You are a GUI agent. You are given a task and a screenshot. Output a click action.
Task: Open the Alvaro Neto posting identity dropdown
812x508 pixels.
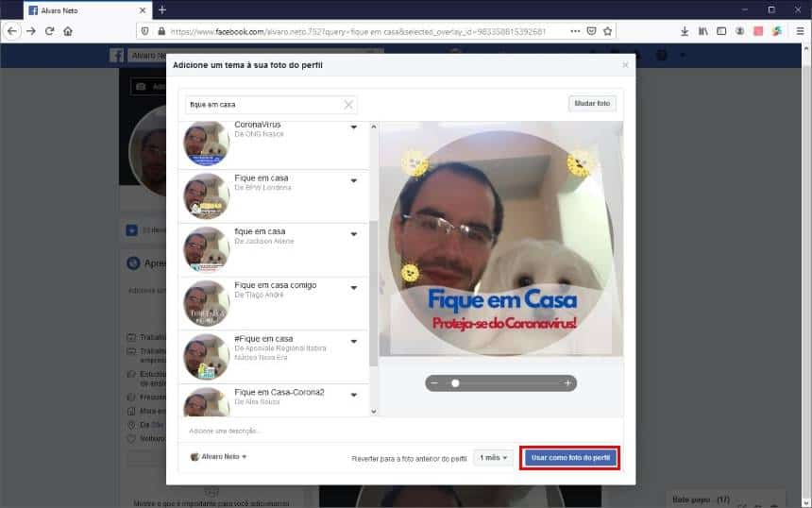point(218,457)
